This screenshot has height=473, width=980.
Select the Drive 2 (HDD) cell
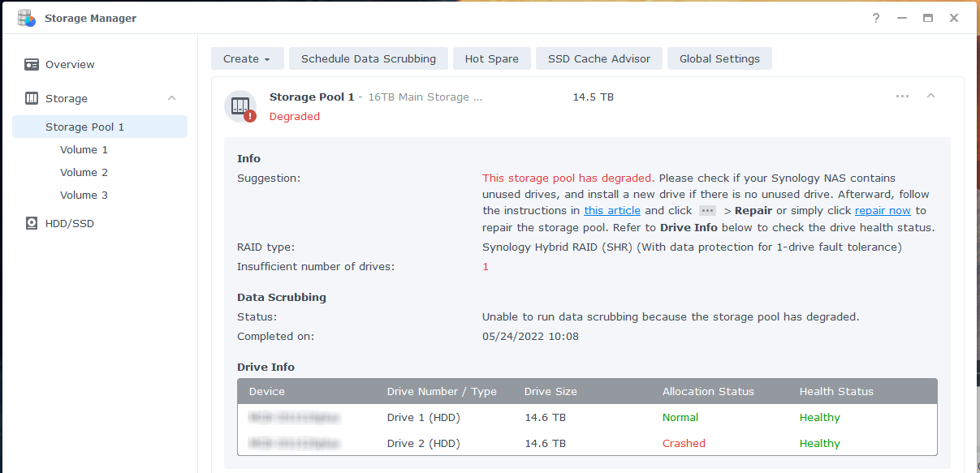(423, 443)
